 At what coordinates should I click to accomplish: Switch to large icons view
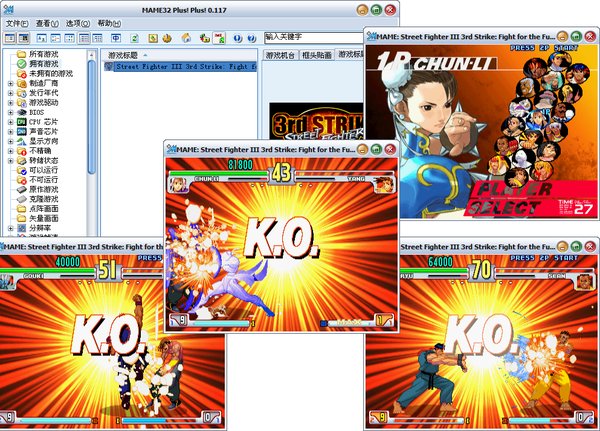tap(41, 38)
